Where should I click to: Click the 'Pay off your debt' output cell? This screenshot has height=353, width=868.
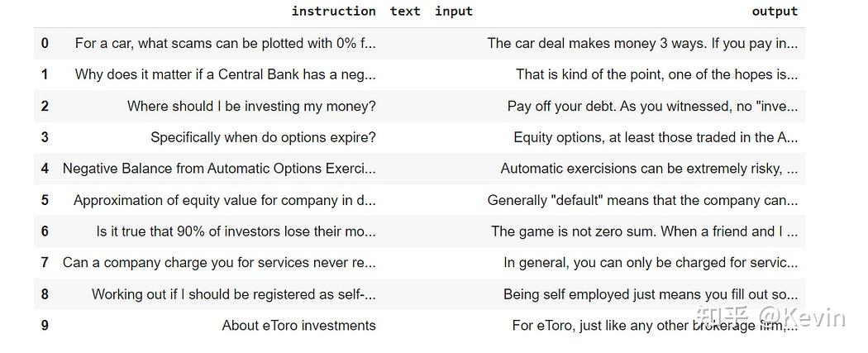click(652, 106)
